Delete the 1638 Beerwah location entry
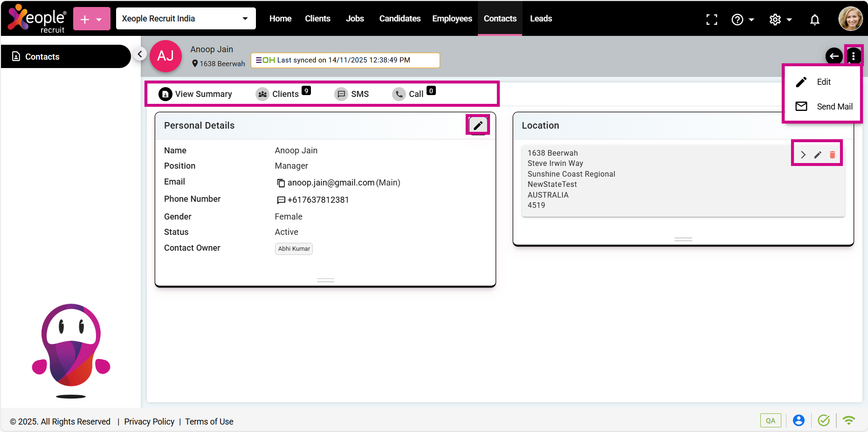This screenshot has width=868, height=432. tap(832, 155)
